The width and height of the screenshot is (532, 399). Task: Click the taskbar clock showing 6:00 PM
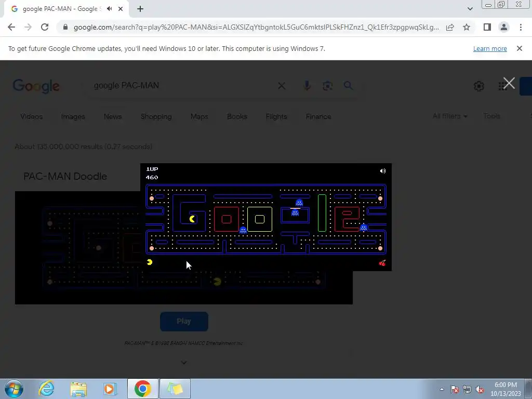tap(506, 389)
